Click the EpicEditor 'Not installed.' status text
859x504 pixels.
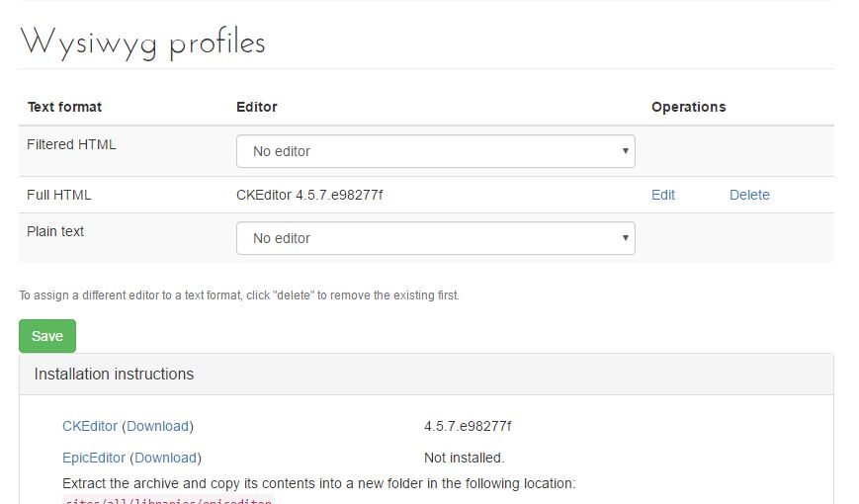pos(464,458)
